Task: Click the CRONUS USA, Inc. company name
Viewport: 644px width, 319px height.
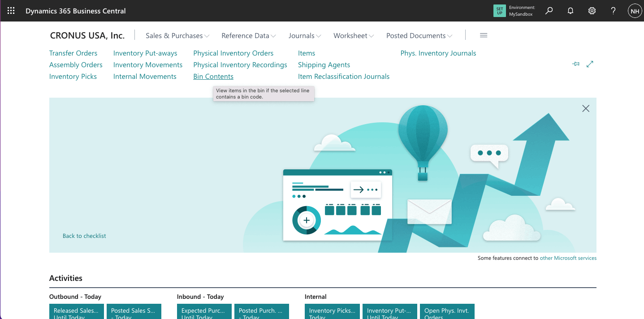Action: 87,35
